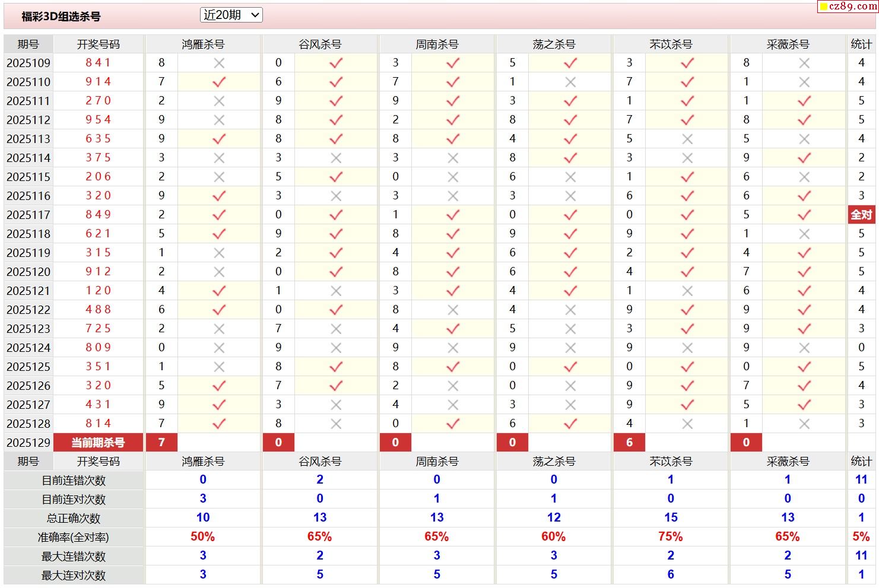Click the 荡之杀号 top column header
The image size is (879, 588).
(x=554, y=44)
